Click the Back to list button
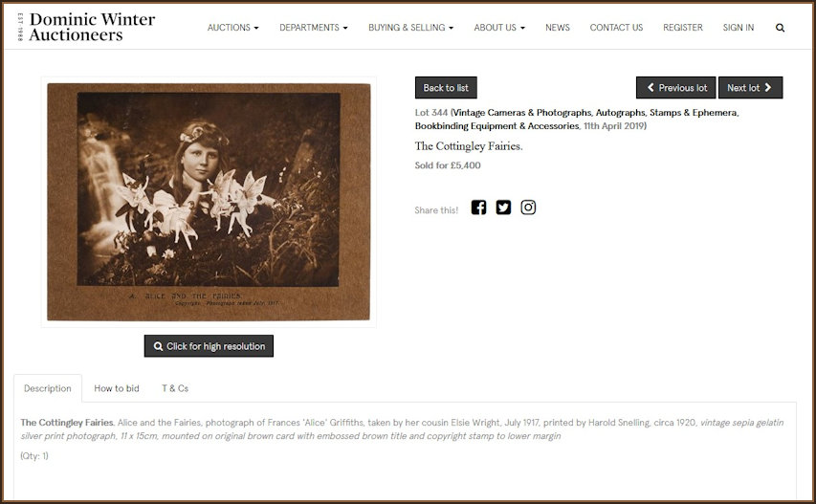 pos(446,88)
